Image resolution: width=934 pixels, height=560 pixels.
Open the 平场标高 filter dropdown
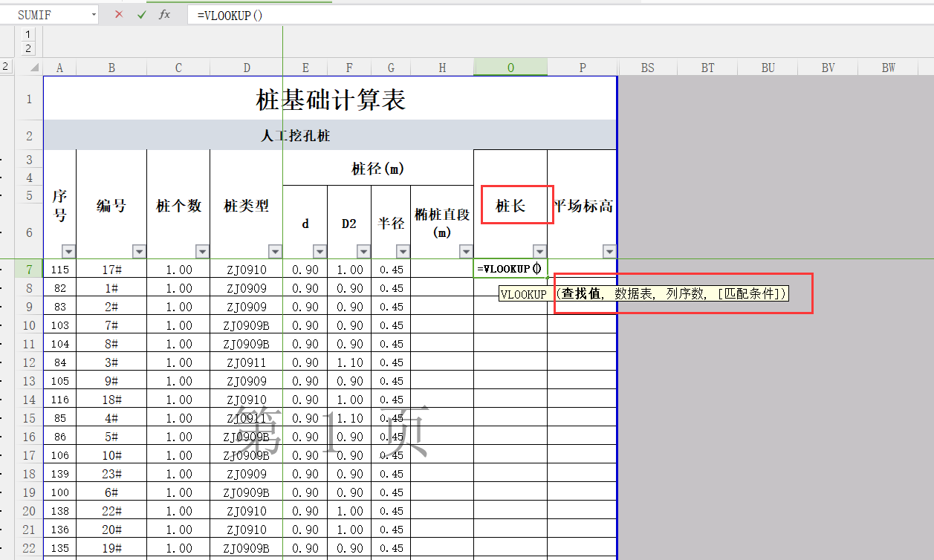pyautogui.click(x=609, y=251)
